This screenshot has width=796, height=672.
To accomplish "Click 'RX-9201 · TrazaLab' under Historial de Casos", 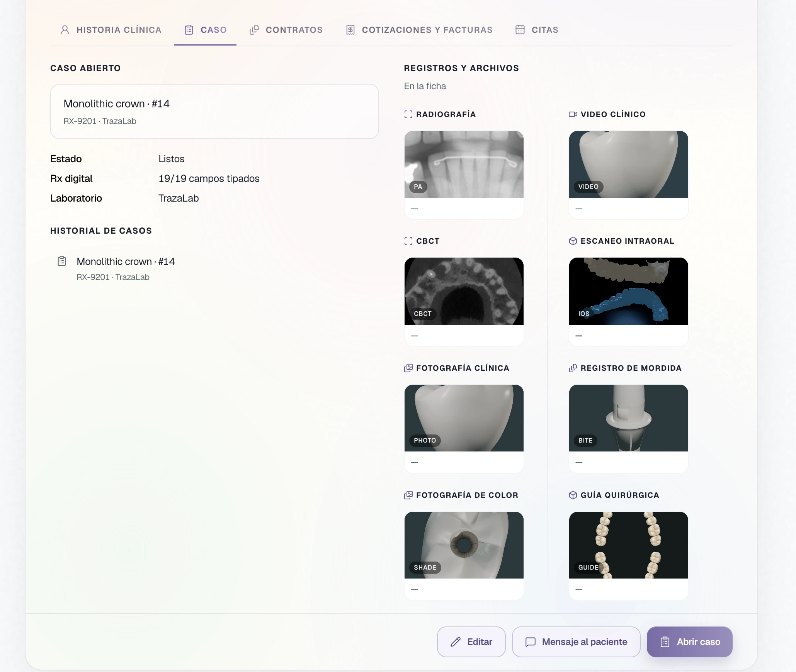I will pyautogui.click(x=113, y=277).
